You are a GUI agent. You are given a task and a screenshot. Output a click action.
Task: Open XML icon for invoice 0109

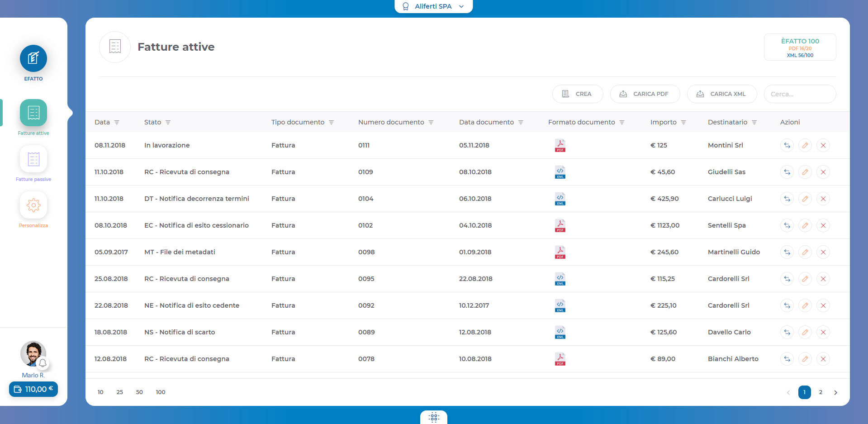tap(560, 172)
